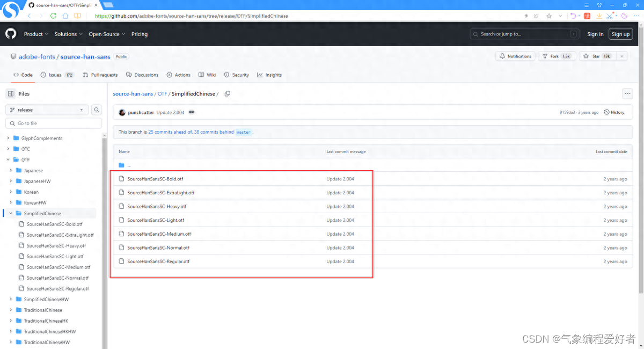Viewport: 644px width, 349px height.
Task: Go back using browser back arrow
Action: (30, 16)
